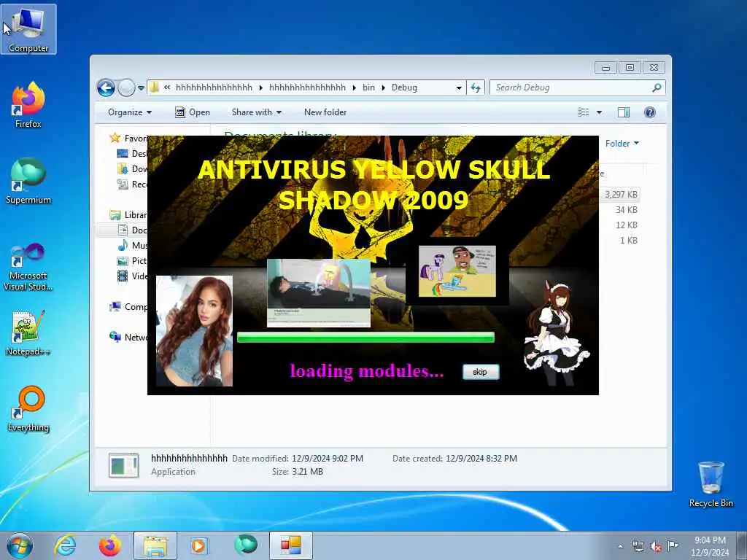
Task: Click the sleeping person picture thumbnail
Action: tap(319, 293)
